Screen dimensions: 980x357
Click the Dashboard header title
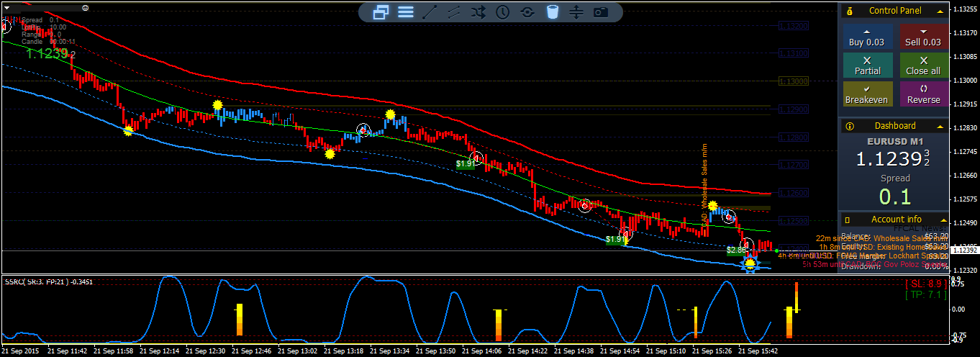click(895, 126)
